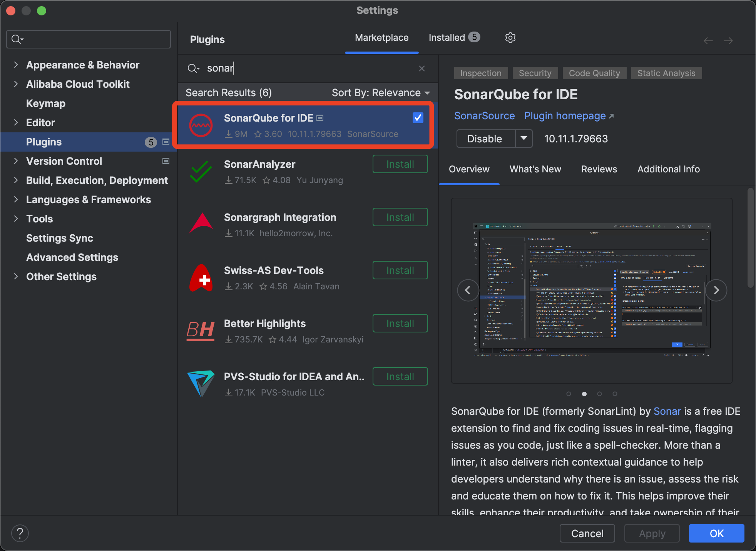Switch to the Installed tab
This screenshot has width=756, height=551.
(454, 38)
